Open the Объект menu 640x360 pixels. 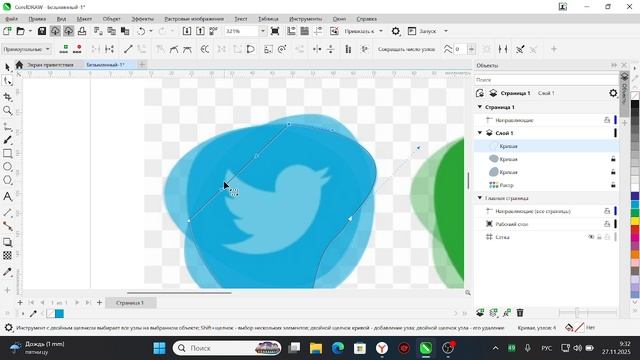coord(111,19)
